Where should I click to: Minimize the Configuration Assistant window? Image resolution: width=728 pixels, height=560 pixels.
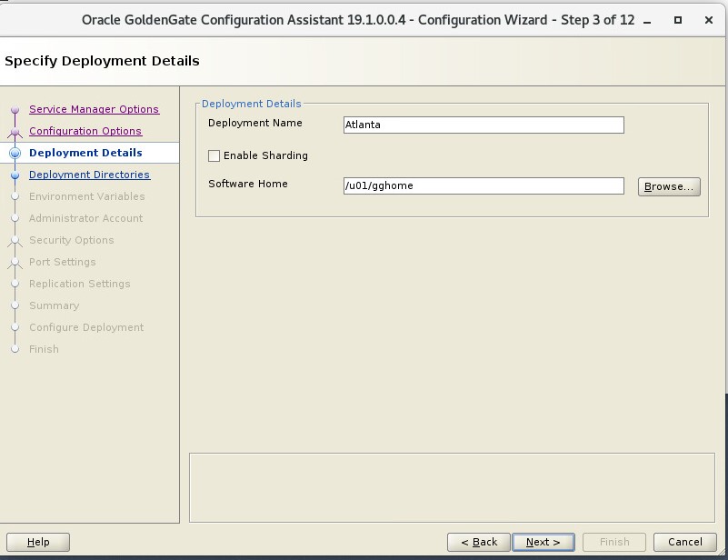[647, 21]
